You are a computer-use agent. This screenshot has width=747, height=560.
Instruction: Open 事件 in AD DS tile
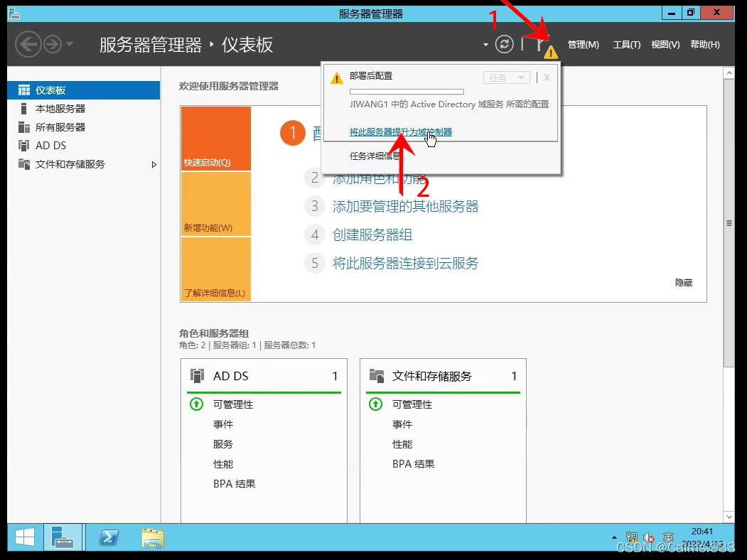[x=223, y=424]
